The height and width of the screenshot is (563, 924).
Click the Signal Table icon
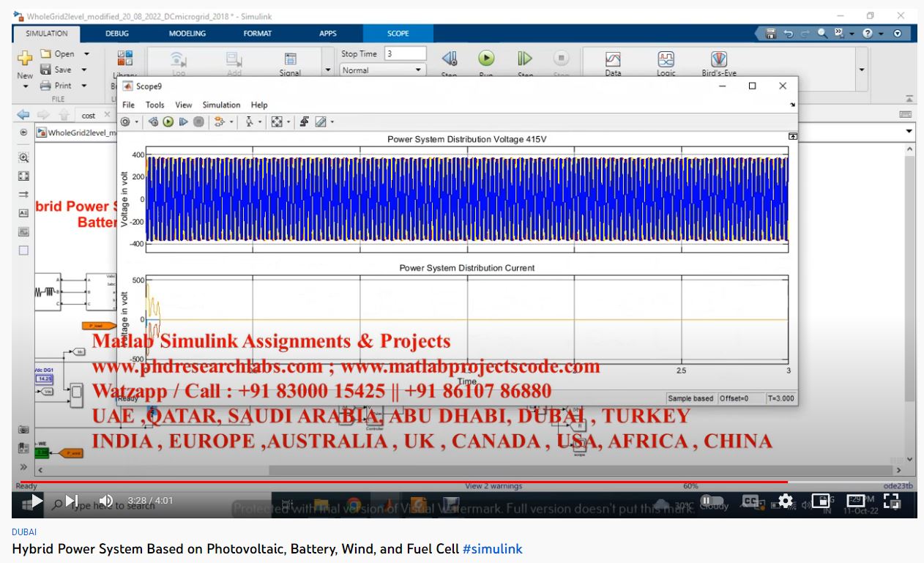coord(290,59)
